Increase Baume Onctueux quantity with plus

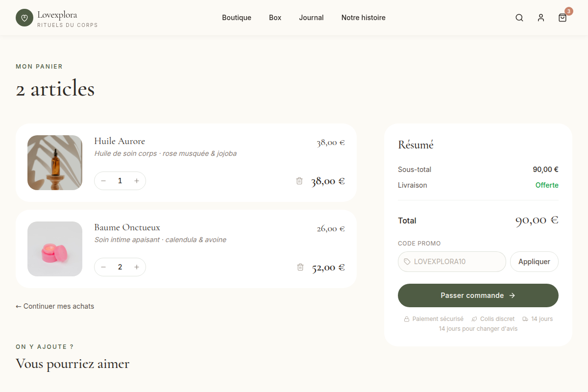pyautogui.click(x=137, y=267)
